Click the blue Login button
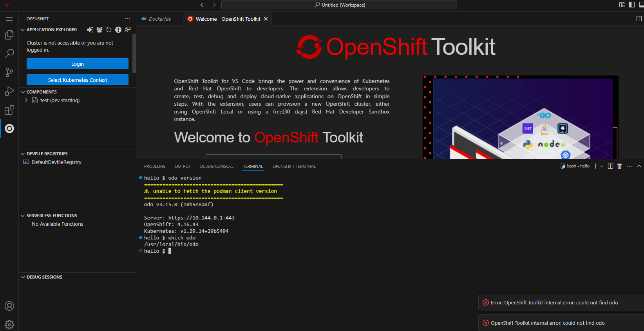644x331 pixels. pos(78,64)
